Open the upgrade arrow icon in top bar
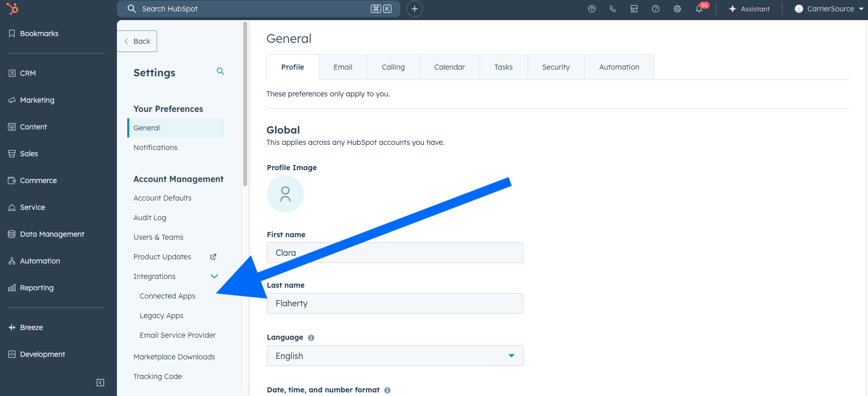 592,9
